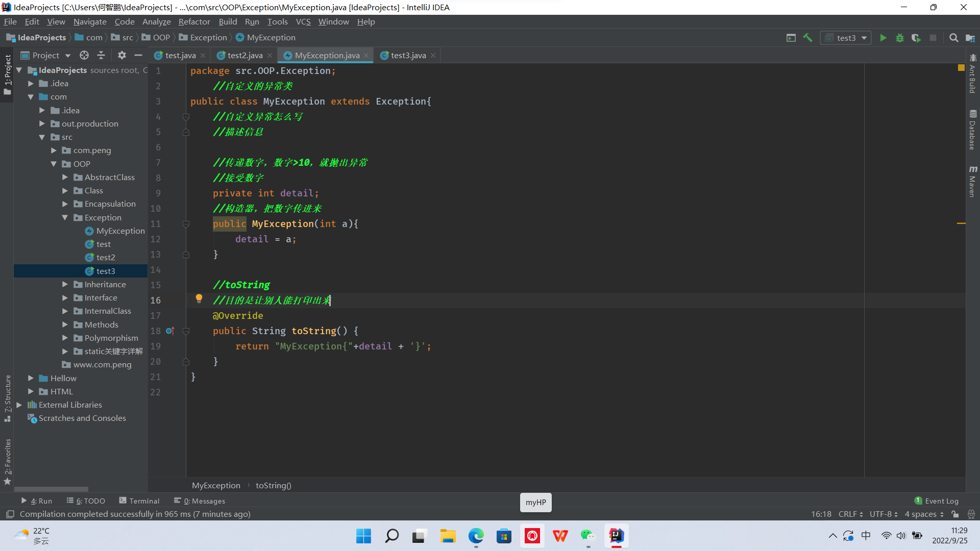Open the Refactor menu
980x551 pixels.
click(194, 21)
